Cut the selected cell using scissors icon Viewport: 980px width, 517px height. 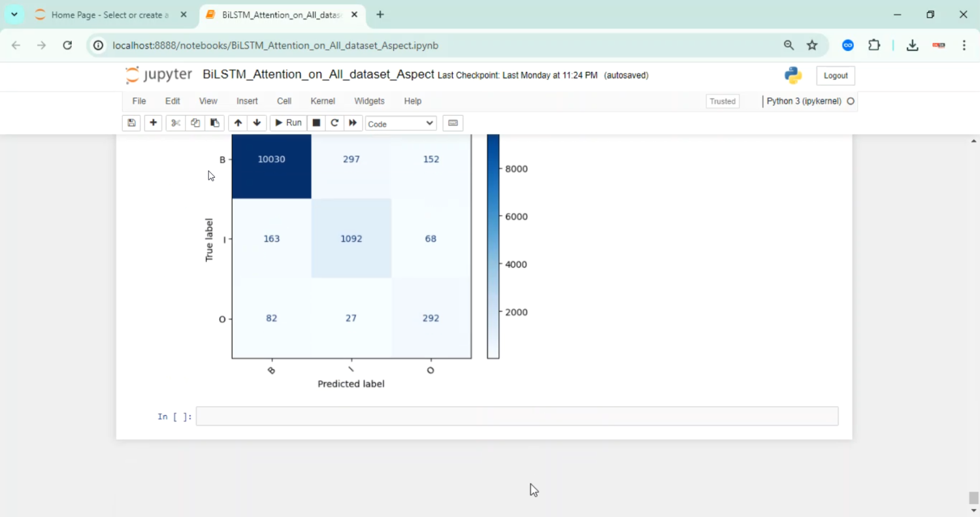tap(175, 123)
